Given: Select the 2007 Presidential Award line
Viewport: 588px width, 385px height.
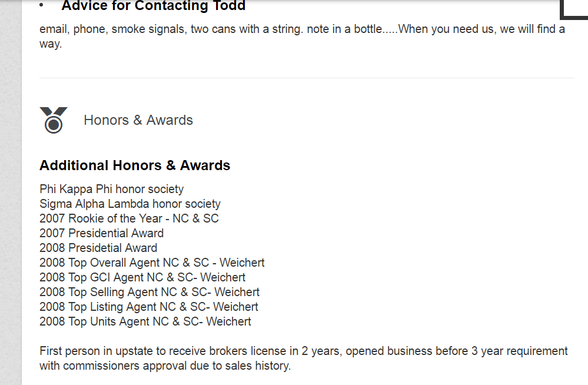Looking at the screenshot, I should 102,233.
